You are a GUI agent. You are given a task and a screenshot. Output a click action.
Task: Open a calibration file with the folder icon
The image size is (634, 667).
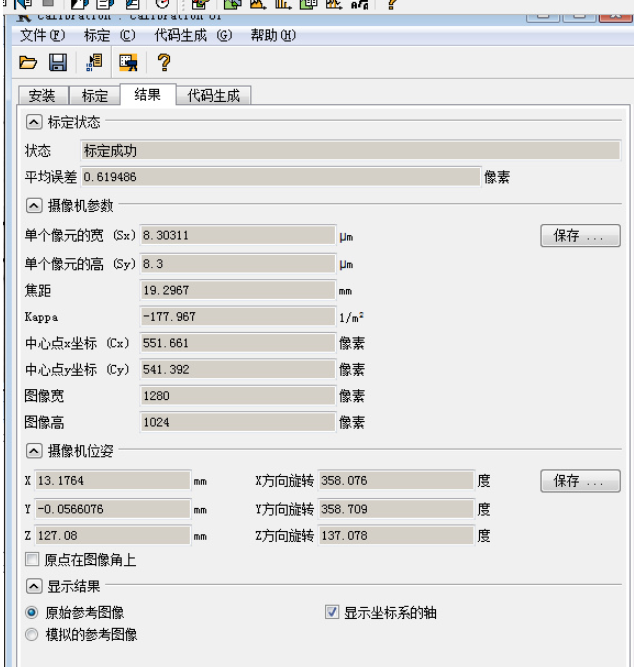(28, 63)
